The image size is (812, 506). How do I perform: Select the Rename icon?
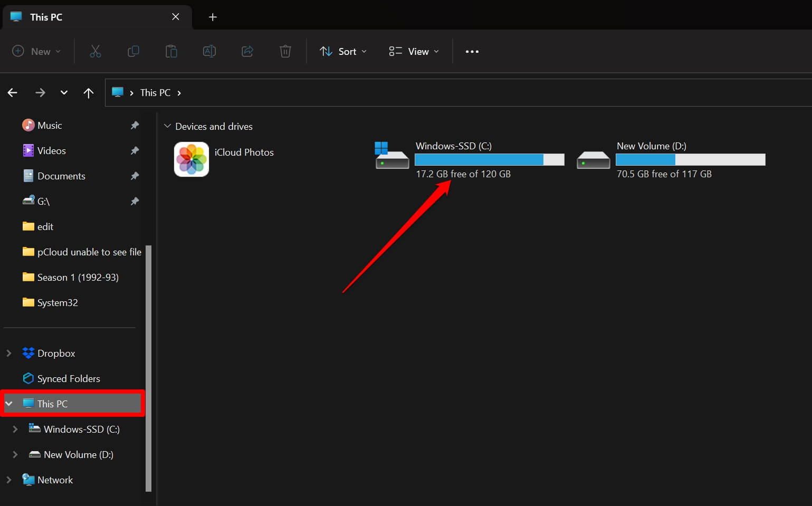[209, 51]
